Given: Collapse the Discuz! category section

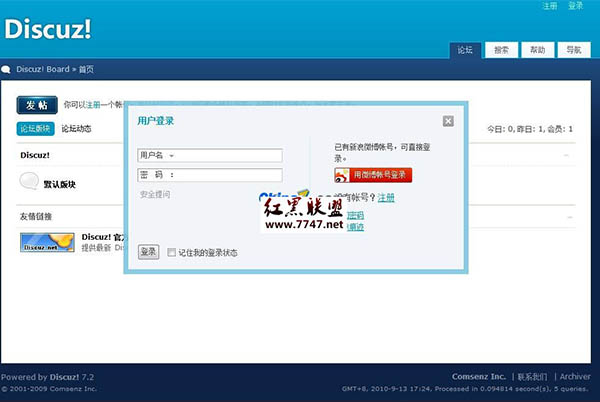Looking at the screenshot, I should [566, 155].
